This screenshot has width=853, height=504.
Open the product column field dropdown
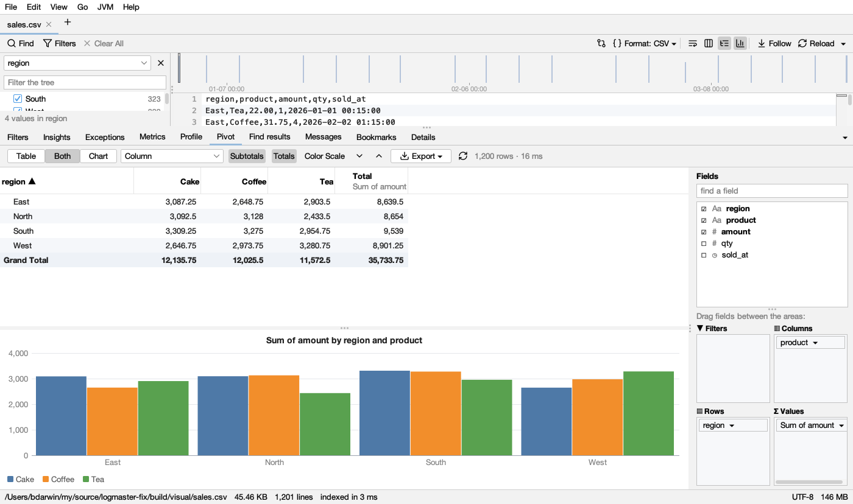click(x=810, y=343)
